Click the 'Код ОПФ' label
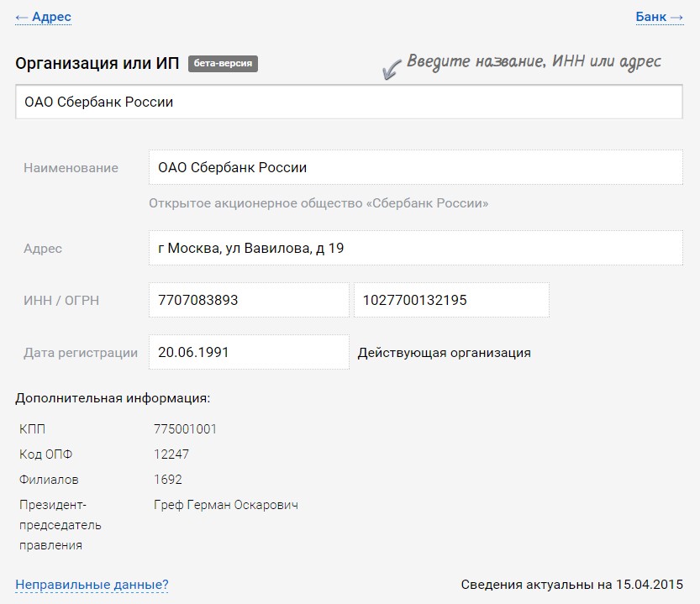700x604 pixels. pyautogui.click(x=45, y=454)
